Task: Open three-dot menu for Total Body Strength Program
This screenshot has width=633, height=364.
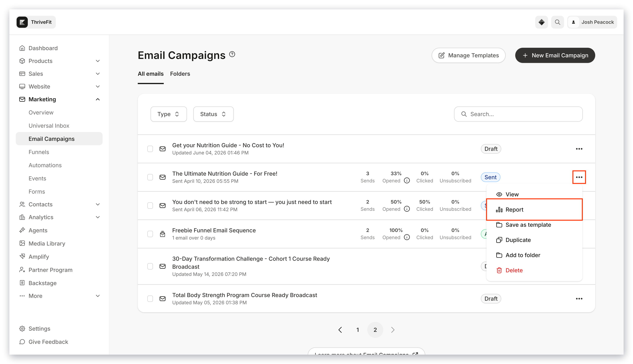Action: pos(579,298)
